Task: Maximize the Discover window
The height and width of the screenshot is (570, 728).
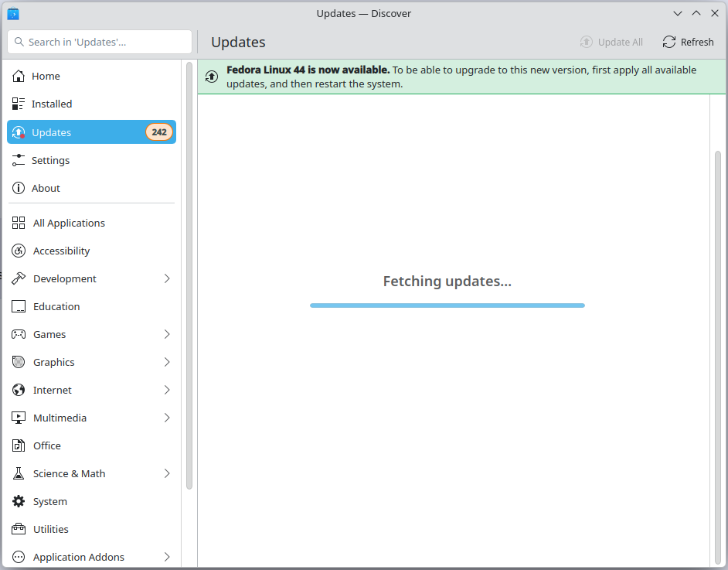Action: (696, 13)
